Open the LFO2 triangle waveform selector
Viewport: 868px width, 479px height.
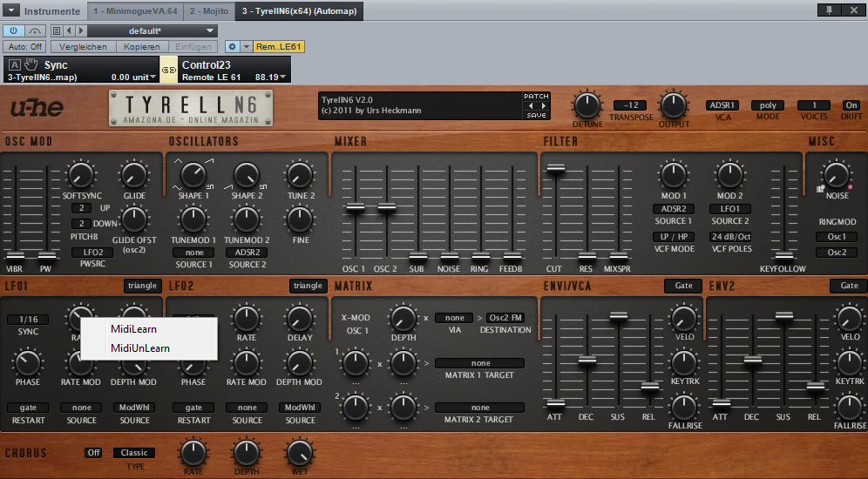pos(308,286)
